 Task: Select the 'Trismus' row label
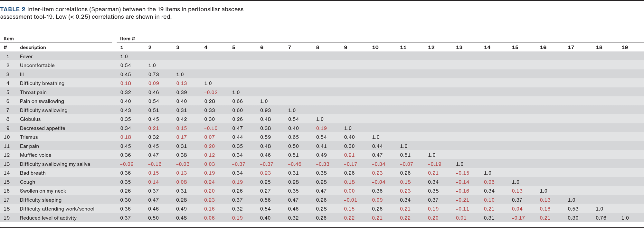click(29, 137)
